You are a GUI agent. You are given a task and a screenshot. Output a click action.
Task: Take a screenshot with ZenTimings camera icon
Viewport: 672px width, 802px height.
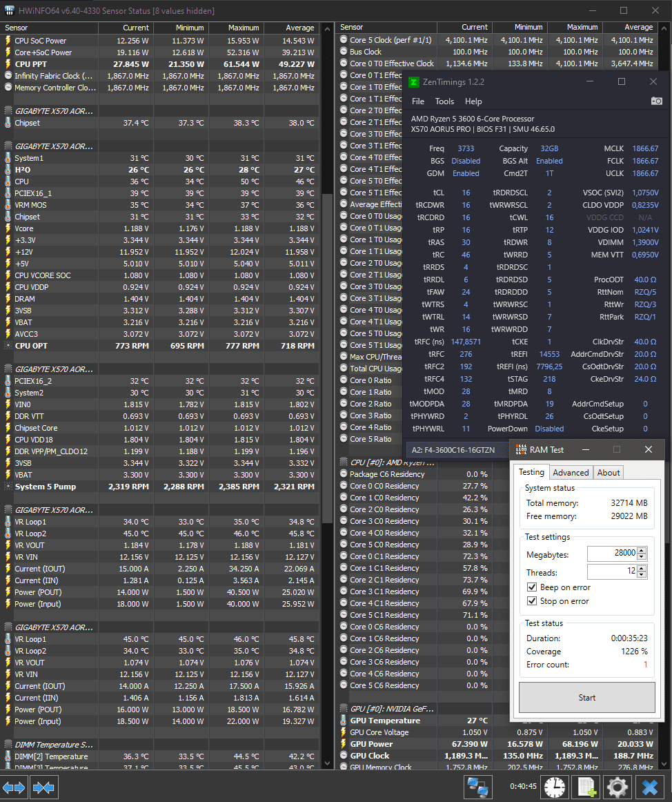click(656, 101)
